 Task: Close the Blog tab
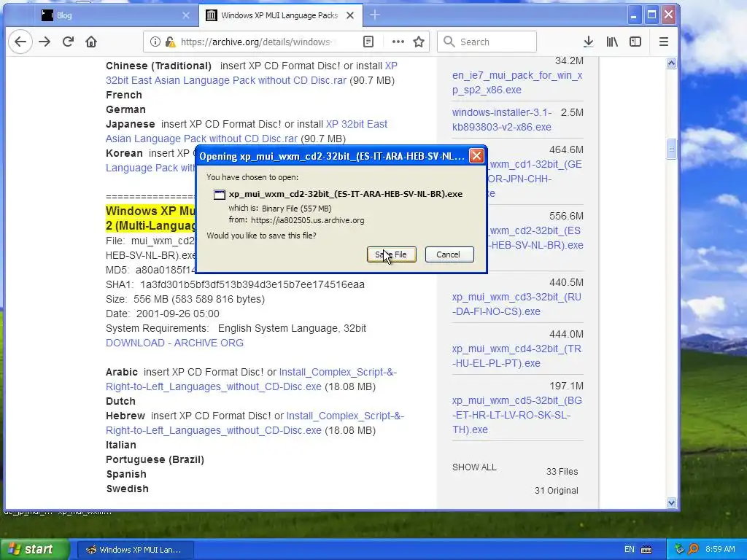click(x=186, y=15)
